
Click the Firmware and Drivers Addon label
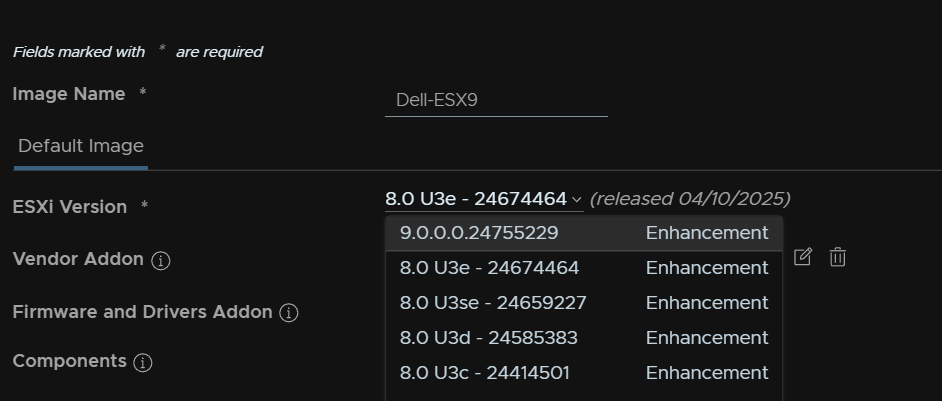(x=142, y=312)
